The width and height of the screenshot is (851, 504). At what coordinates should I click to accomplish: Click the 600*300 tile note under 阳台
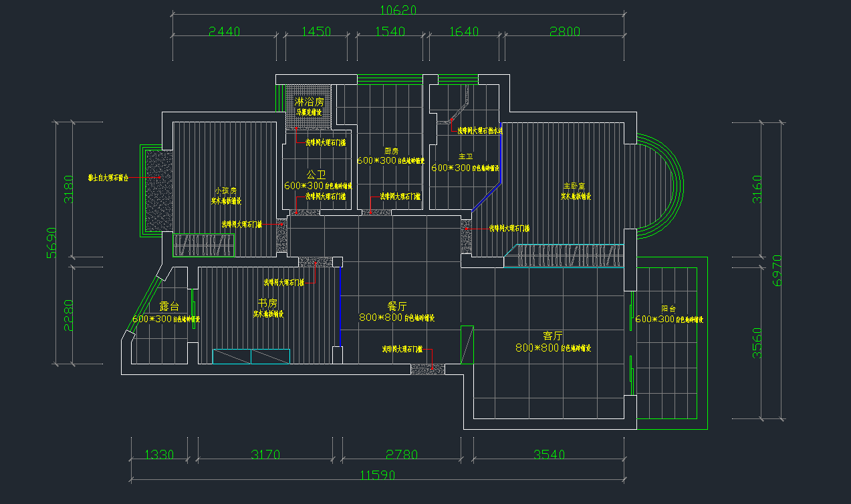click(668, 320)
